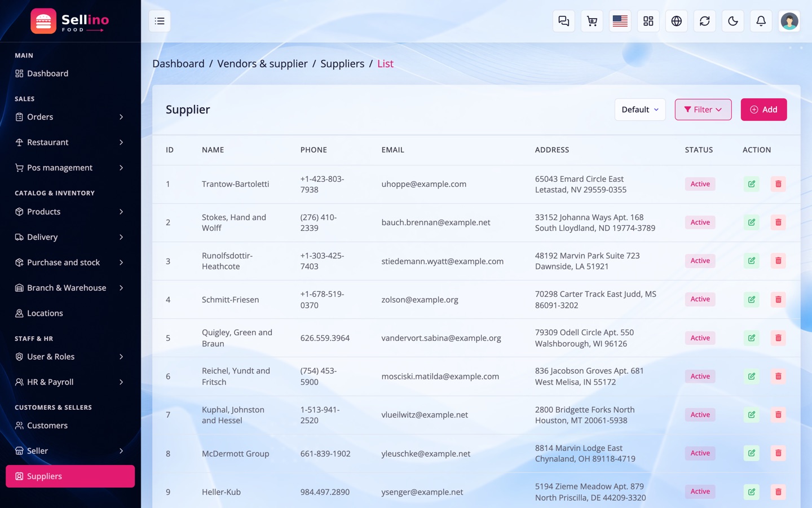The width and height of the screenshot is (812, 508).
Task: Open the Filter dropdown
Action: tap(703, 110)
